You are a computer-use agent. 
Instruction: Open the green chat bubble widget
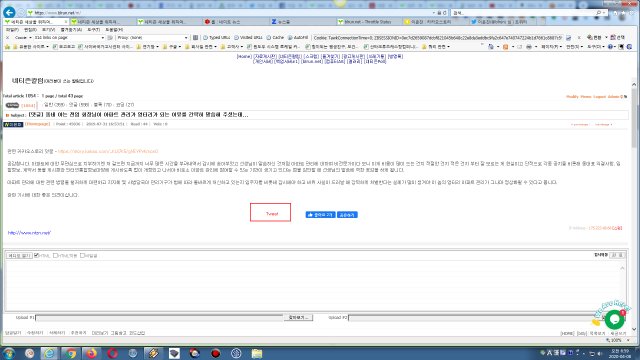click(x=614, y=319)
